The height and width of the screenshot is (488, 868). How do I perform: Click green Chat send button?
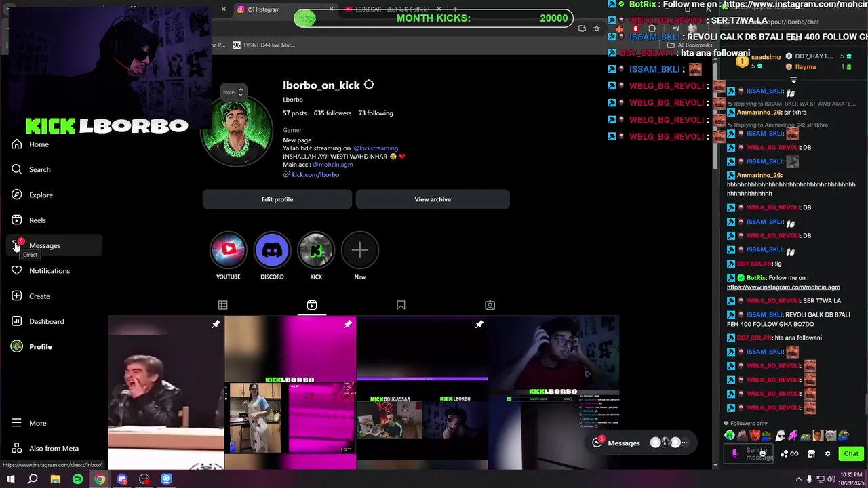[x=851, y=453]
